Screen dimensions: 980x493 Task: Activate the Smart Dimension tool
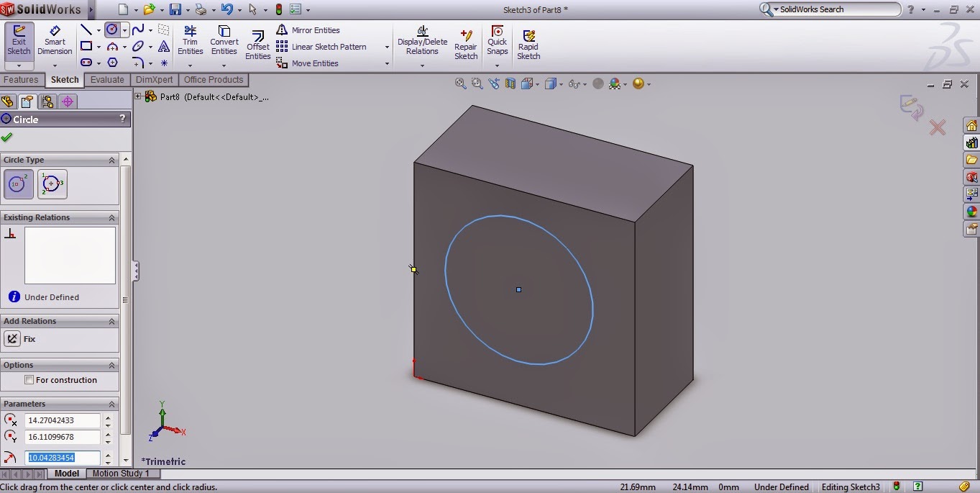[x=55, y=40]
